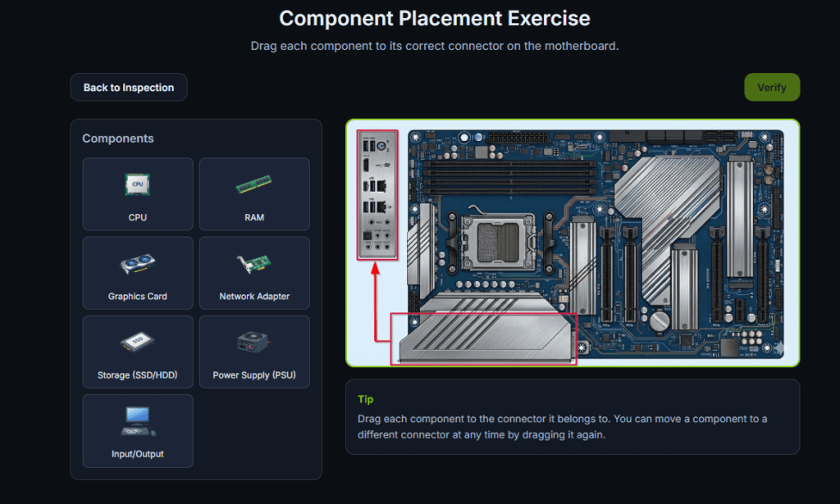Image resolution: width=840 pixels, height=504 pixels.
Task: Click the Storage (SSD/HDD) component
Action: coord(138,343)
